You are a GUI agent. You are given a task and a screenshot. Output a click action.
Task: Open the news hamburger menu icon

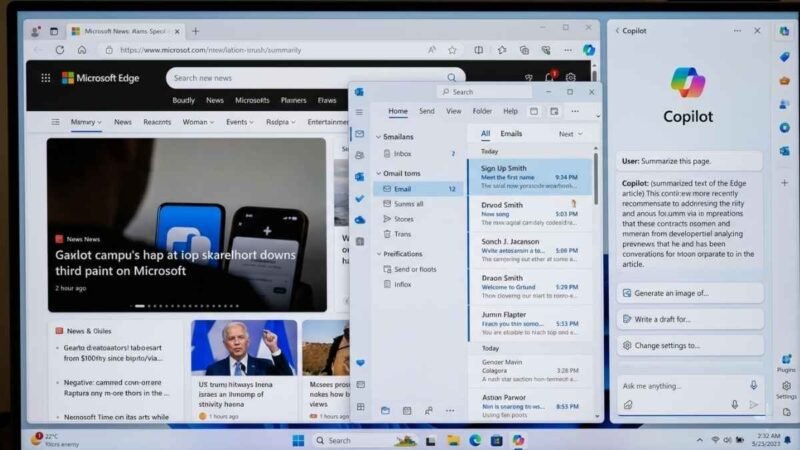[x=56, y=122]
